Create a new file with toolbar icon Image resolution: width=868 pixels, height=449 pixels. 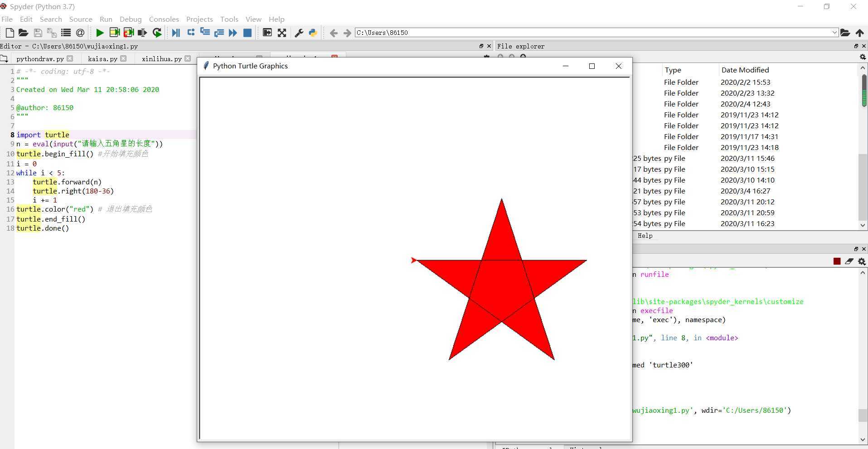pyautogui.click(x=10, y=33)
